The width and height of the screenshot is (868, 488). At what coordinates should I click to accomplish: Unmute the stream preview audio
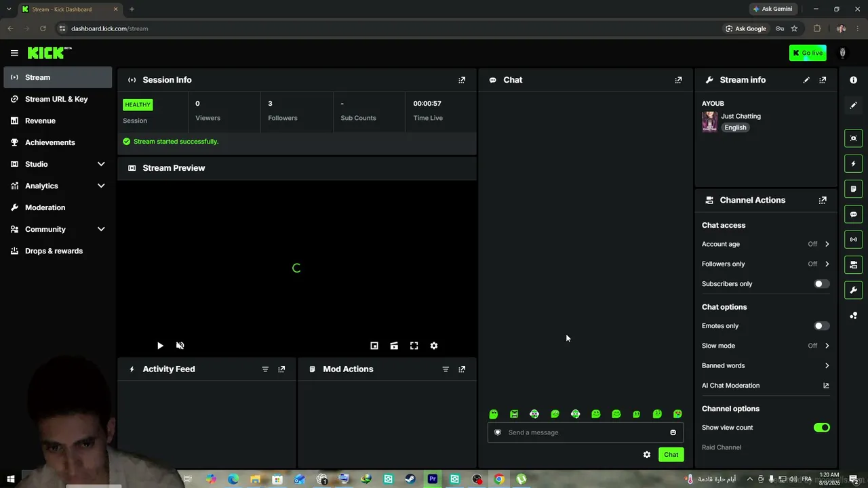pos(180,346)
